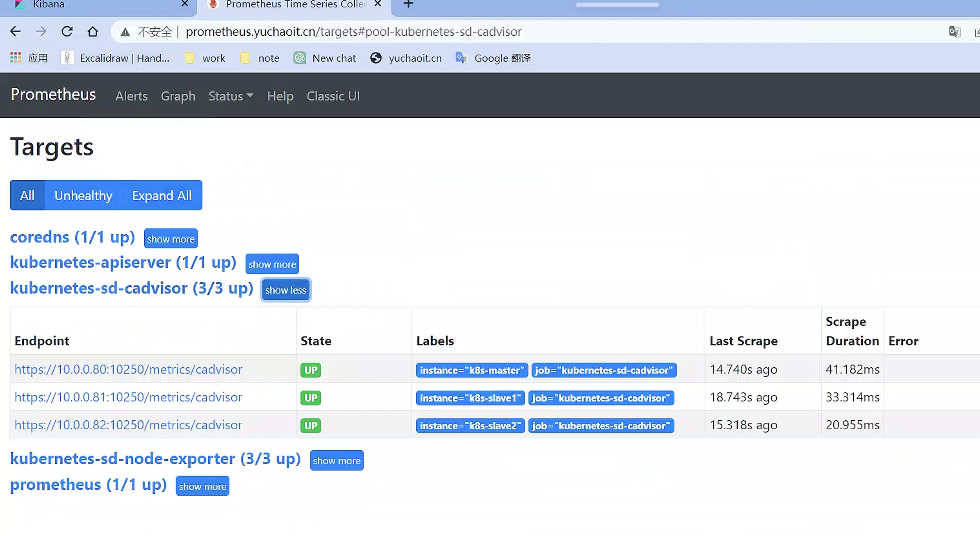The width and height of the screenshot is (980, 536).
Task: Open the Status dropdown menu
Action: click(x=230, y=96)
